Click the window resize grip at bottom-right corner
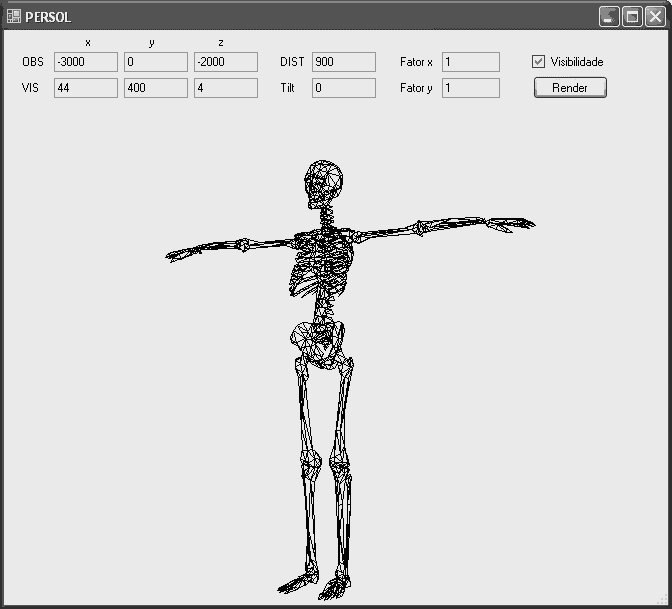This screenshot has height=609, width=672. [664, 600]
